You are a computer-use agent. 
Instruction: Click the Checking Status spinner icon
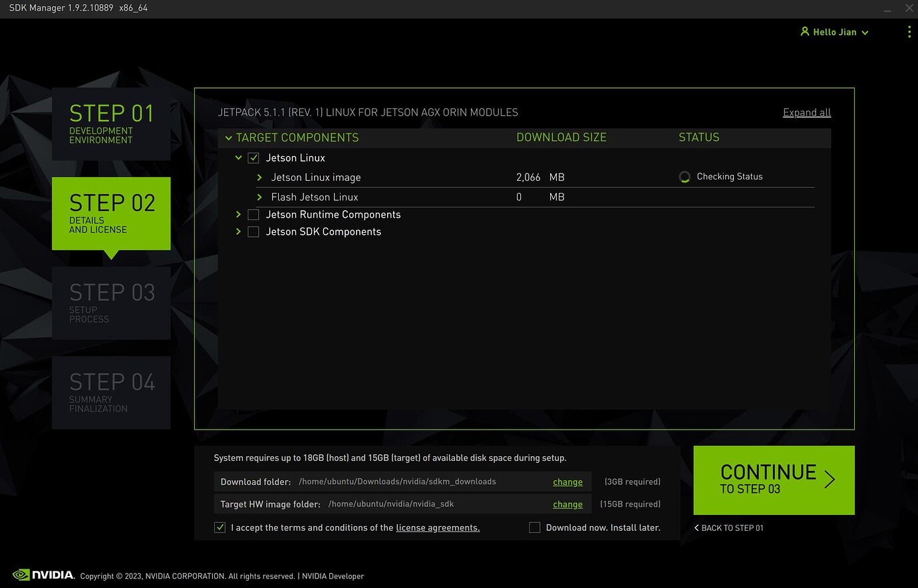tap(685, 177)
